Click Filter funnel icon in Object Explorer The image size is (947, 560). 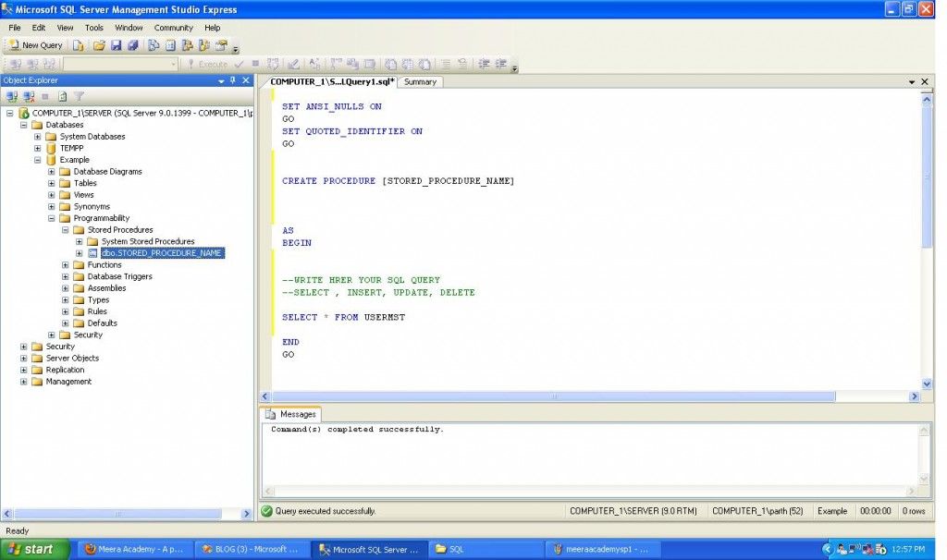point(79,96)
